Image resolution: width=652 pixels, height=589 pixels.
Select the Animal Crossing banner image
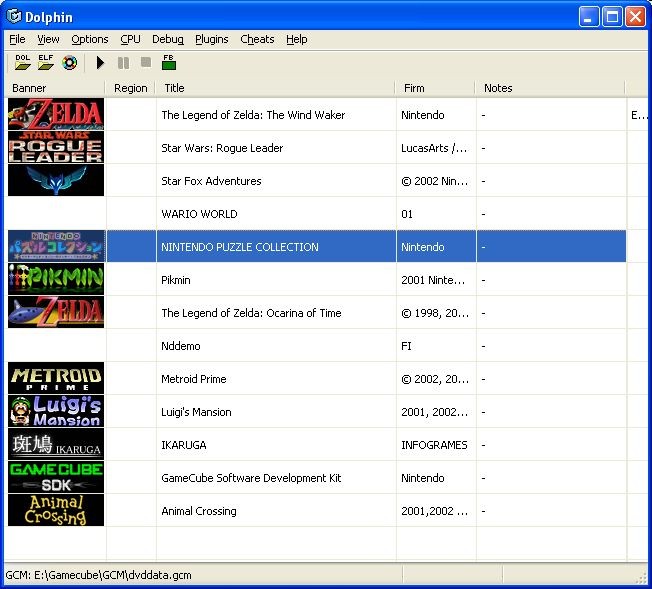tap(56, 510)
